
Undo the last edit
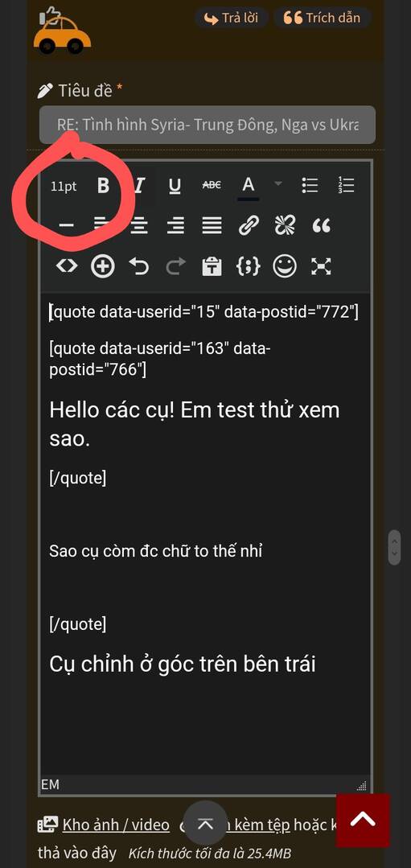coord(139,267)
